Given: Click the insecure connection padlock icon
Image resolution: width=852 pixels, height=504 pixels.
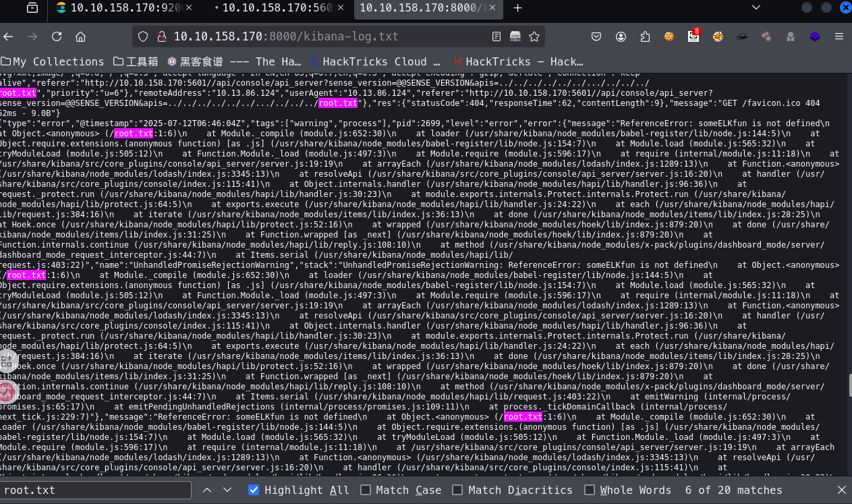Looking at the screenshot, I should pyautogui.click(x=161, y=36).
